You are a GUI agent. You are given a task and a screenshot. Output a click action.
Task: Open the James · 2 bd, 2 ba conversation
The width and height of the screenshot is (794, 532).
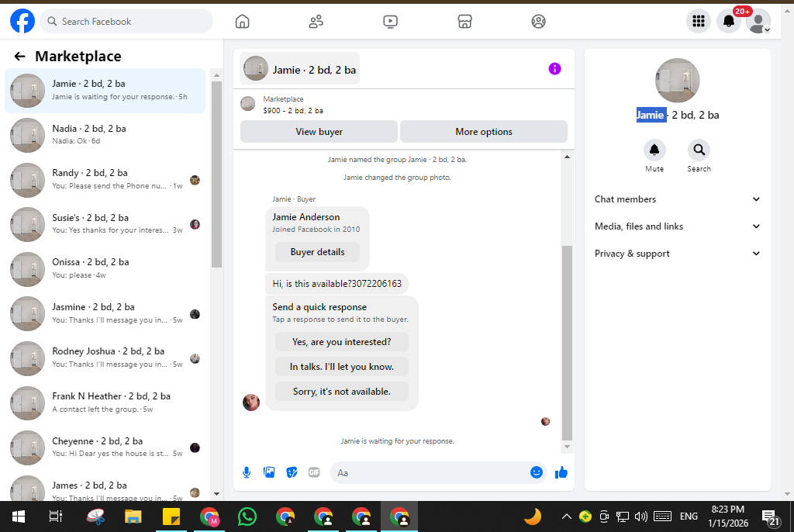[105, 488]
